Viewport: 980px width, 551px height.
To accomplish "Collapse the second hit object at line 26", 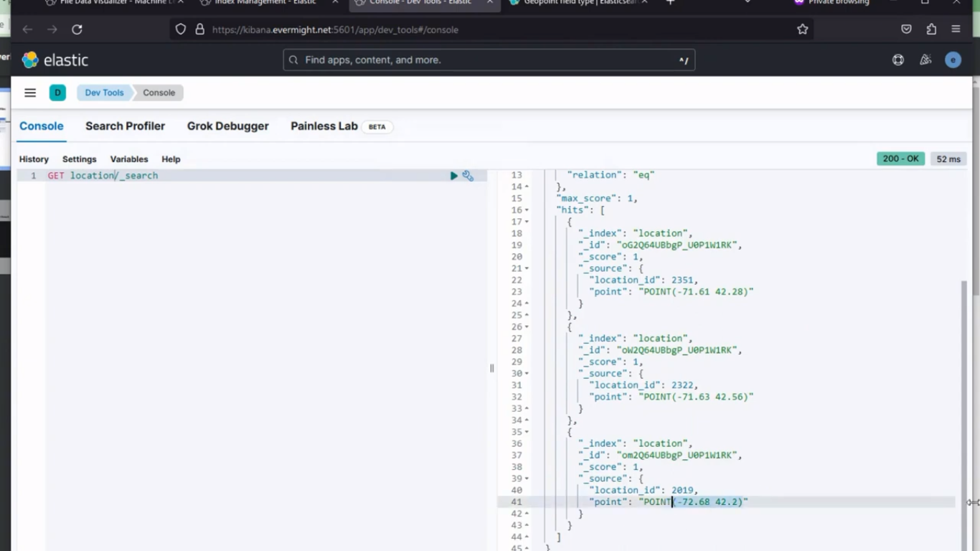I will tap(527, 327).
